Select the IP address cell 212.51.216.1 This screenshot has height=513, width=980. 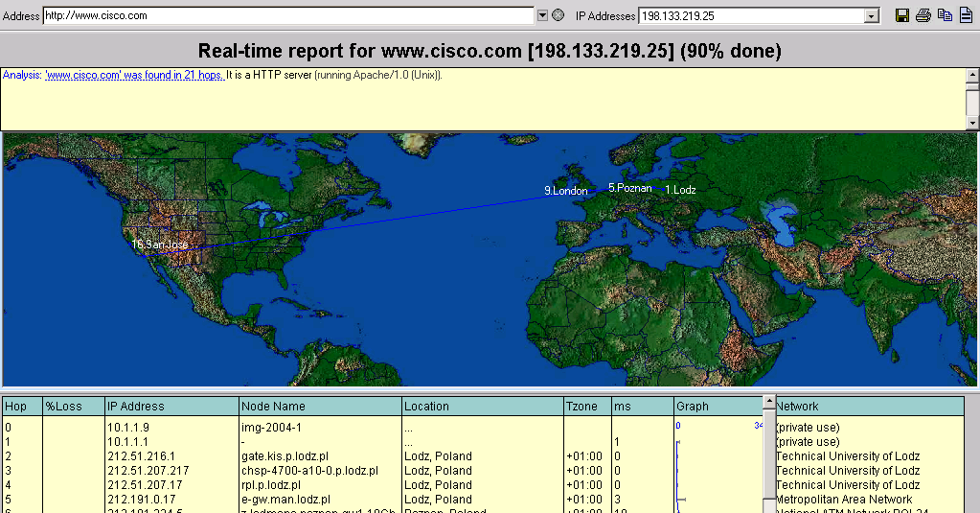141,456
